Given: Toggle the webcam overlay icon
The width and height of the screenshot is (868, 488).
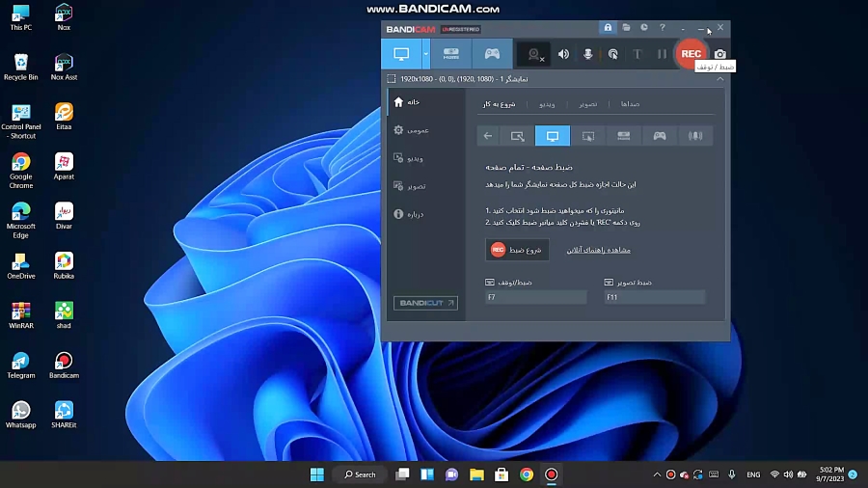Looking at the screenshot, I should tap(534, 54).
